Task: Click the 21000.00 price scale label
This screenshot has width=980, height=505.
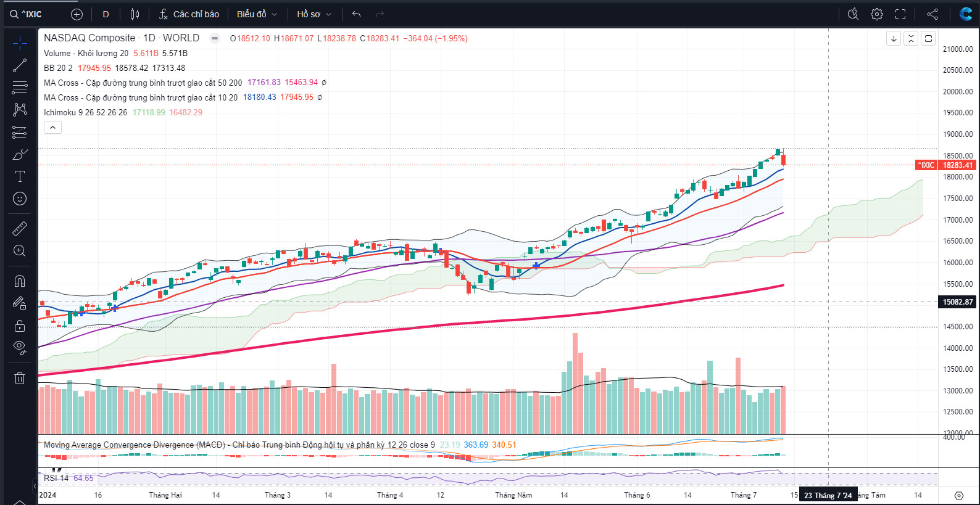Action: click(957, 49)
